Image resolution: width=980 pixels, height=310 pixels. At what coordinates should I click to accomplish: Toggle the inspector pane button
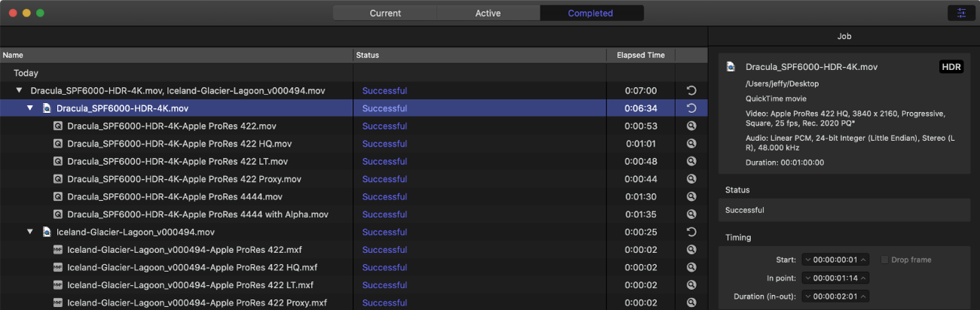[x=960, y=13]
